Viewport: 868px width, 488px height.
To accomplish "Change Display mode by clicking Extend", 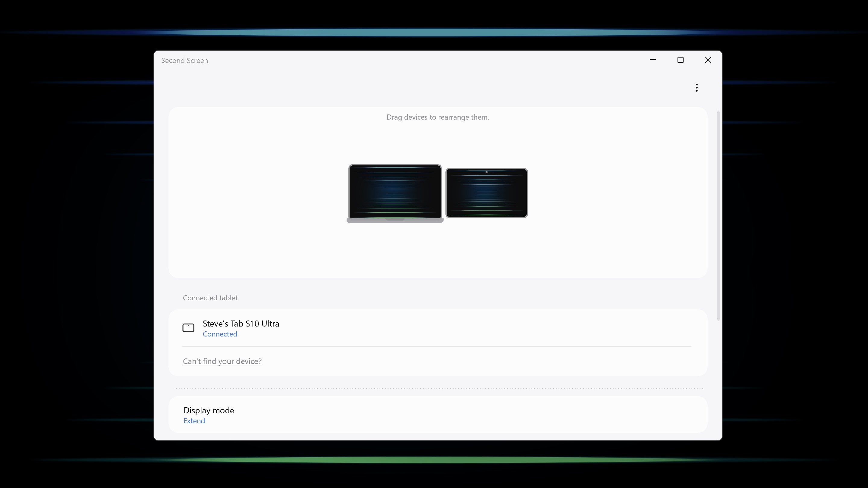I will 194,420.
